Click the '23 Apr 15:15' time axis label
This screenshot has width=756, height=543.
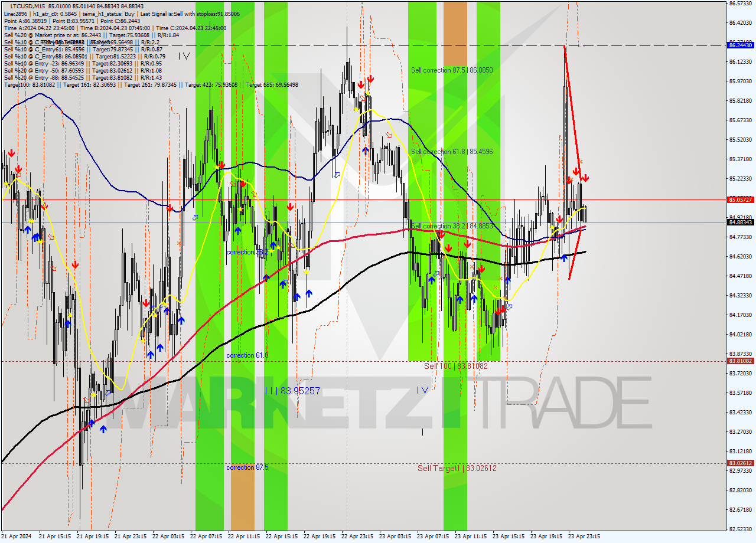pyautogui.click(x=509, y=537)
